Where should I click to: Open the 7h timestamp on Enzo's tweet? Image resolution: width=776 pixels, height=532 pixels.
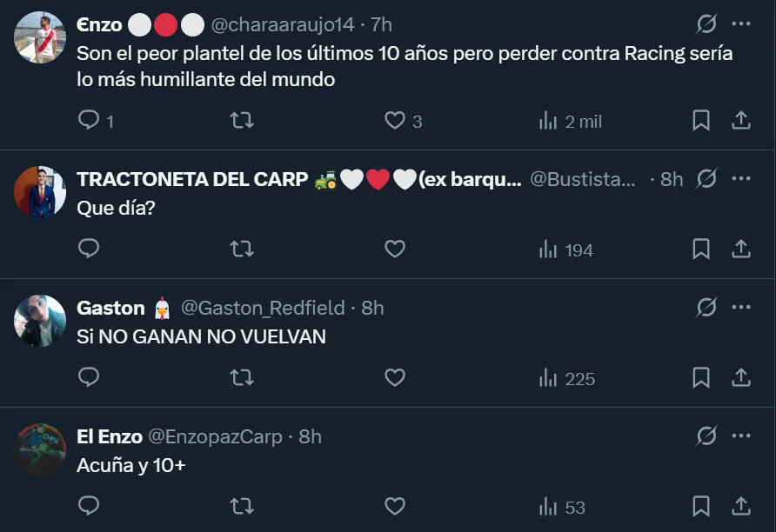pos(381,25)
